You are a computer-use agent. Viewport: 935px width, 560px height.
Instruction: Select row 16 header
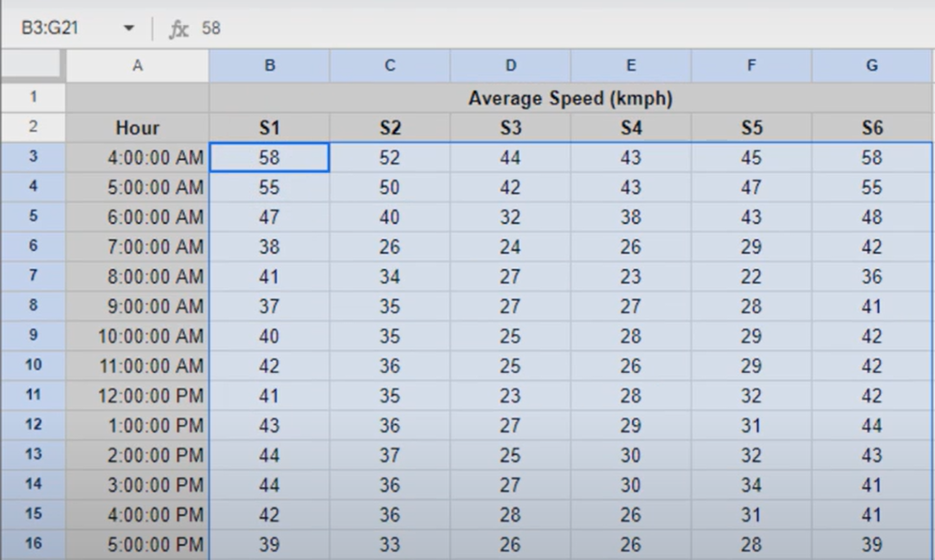[x=33, y=544]
